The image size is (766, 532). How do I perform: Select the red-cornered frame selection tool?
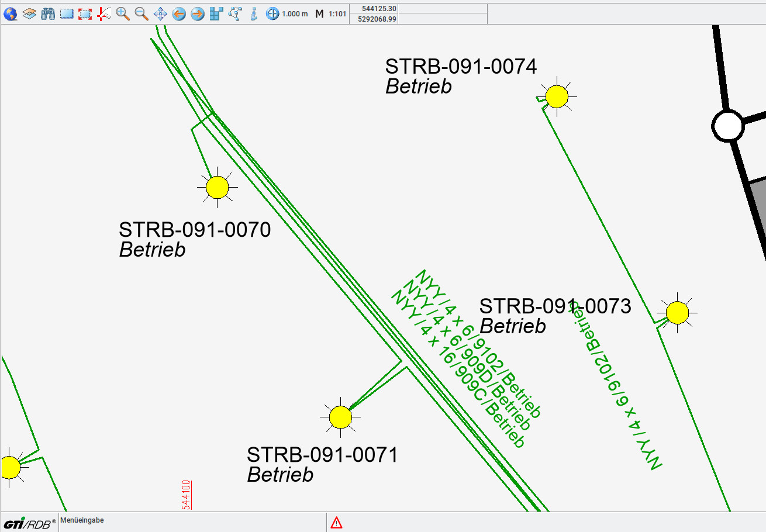[x=85, y=14]
